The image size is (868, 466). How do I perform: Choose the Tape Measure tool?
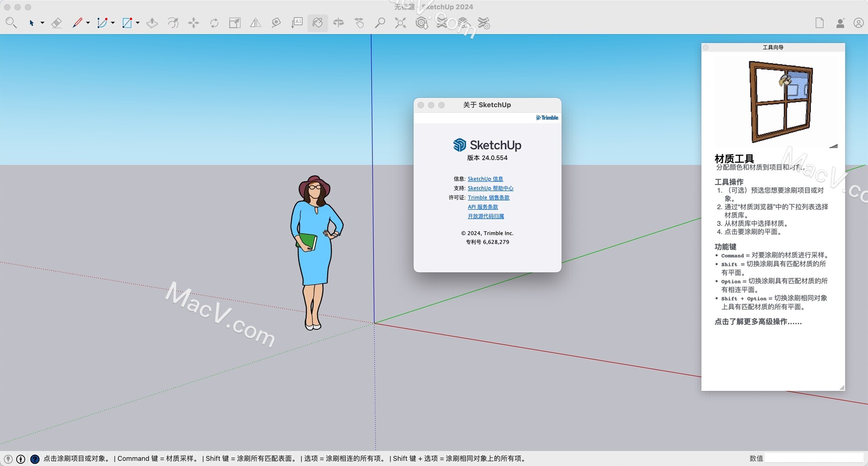(x=276, y=23)
